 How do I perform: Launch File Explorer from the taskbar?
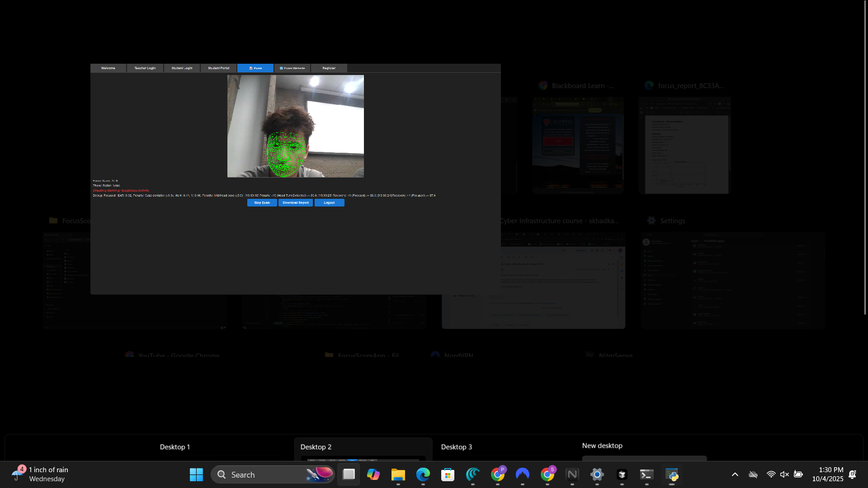click(398, 474)
